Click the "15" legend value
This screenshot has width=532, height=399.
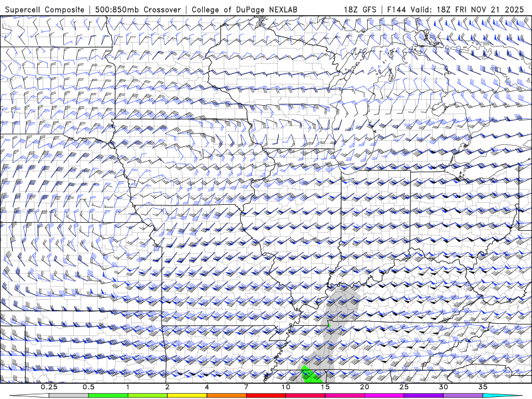coord(325,387)
